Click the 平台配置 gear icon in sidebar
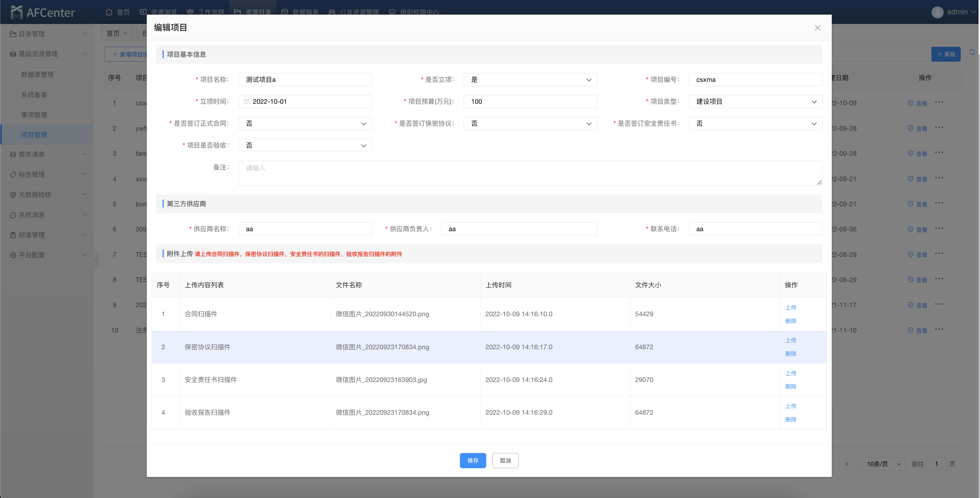This screenshot has width=980, height=498. coord(13,255)
